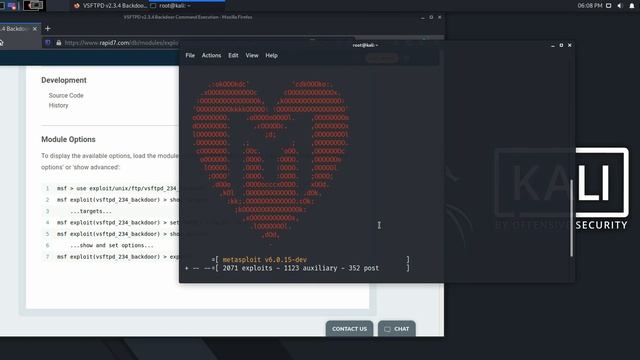Open notifications bell in top panel
Screen dimensions: 640x360
coord(631,6)
